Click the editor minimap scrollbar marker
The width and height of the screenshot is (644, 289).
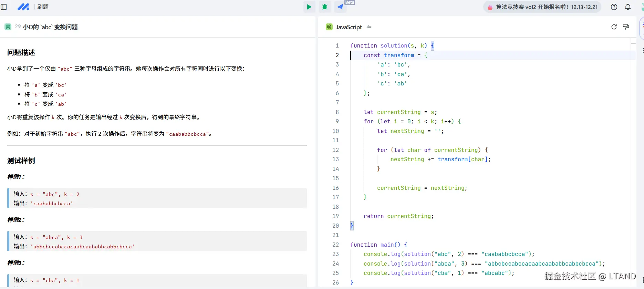pyautogui.click(x=633, y=44)
